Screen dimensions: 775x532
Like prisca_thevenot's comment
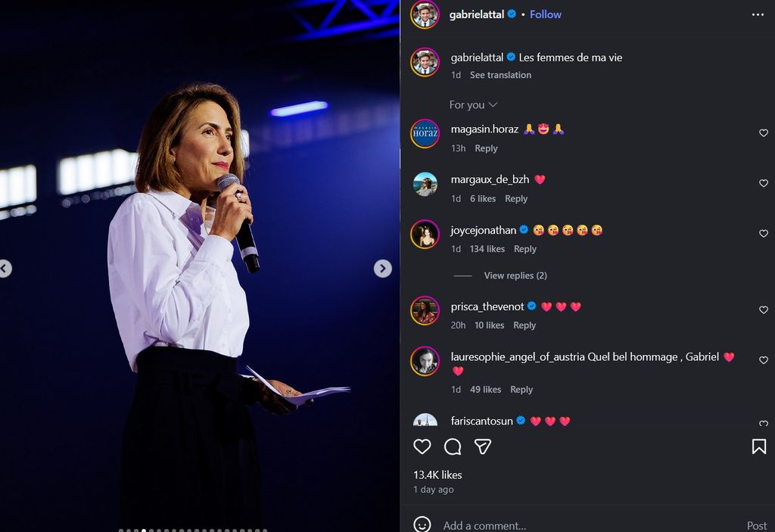click(763, 310)
